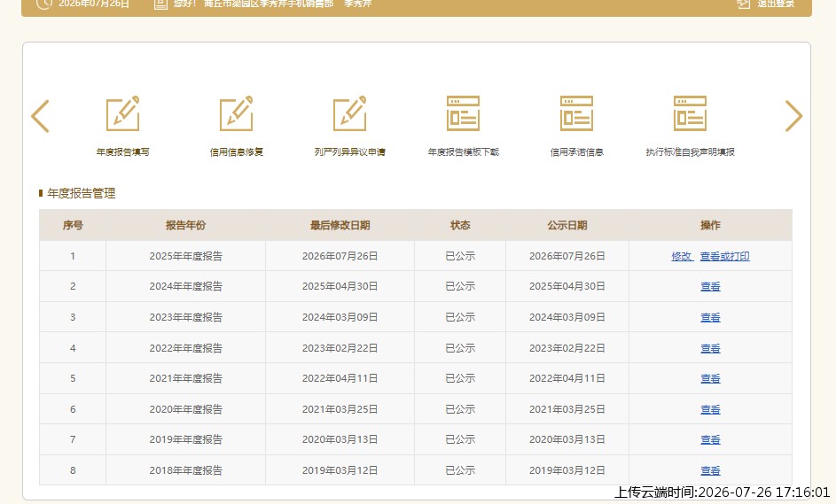The width and height of the screenshot is (836, 504).
Task: Select the 2018年年度报告 cell
Action: (185, 471)
